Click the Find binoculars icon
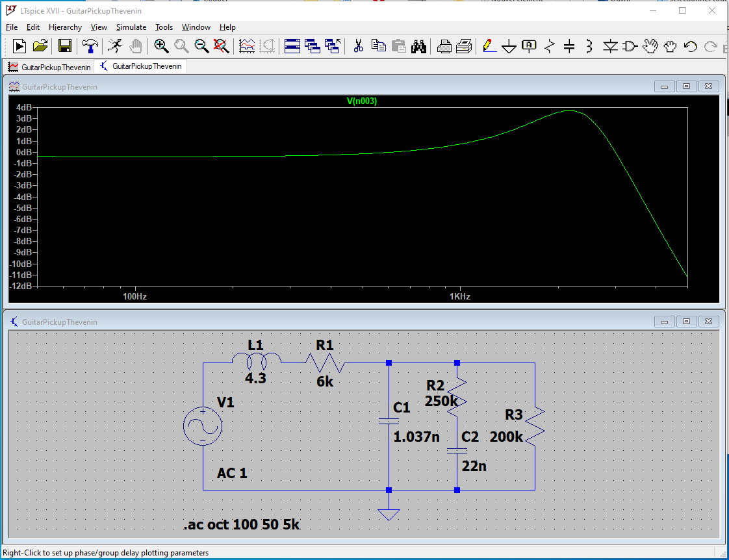729x560 pixels. click(x=419, y=46)
